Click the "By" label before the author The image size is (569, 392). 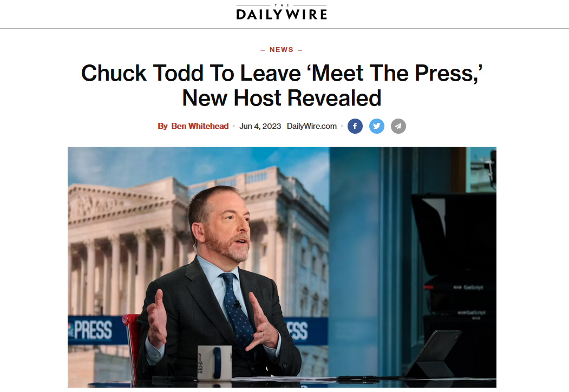coord(162,126)
